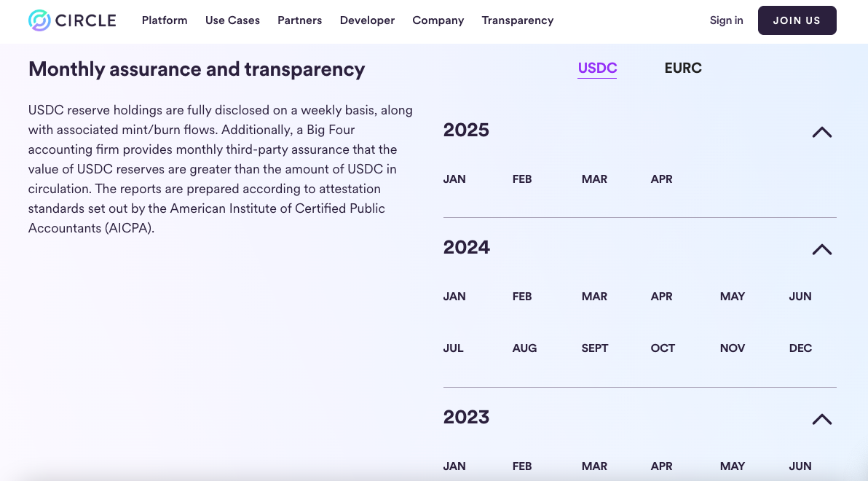
Task: Open the 2023 JUN report
Action: pyautogui.click(x=800, y=466)
